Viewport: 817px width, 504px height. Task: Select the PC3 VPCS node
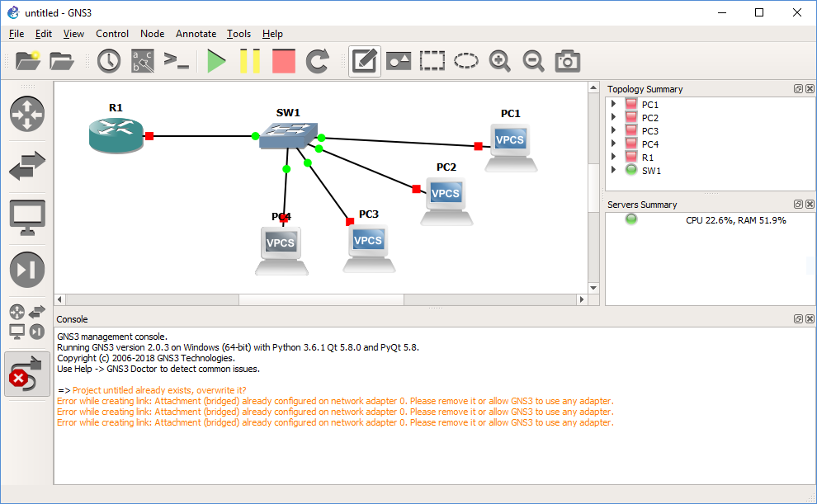coord(369,248)
